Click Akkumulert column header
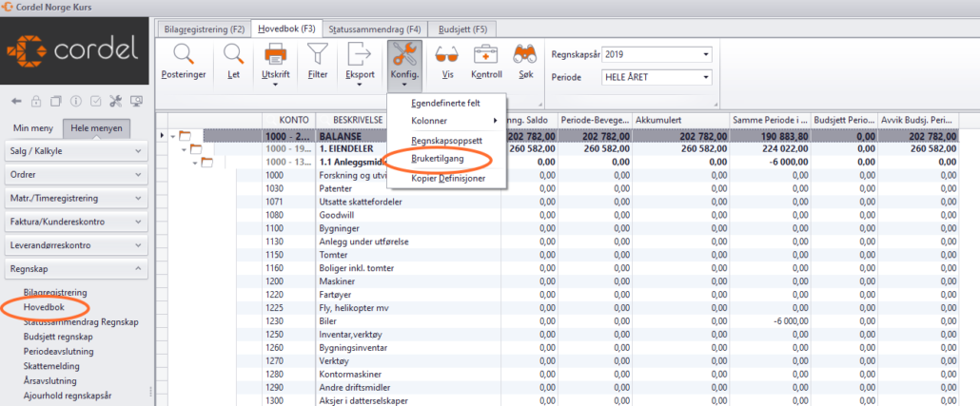Image resolution: width=980 pixels, height=406 pixels. point(681,119)
